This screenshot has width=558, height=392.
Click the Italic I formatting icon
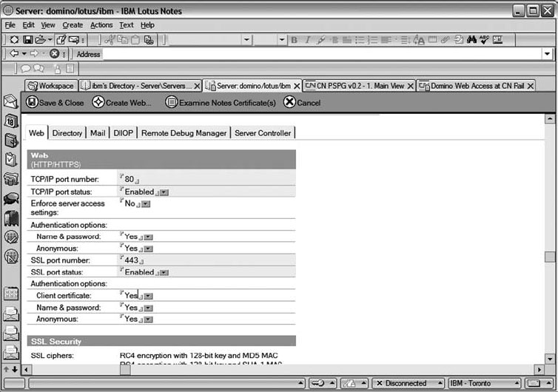pos(308,40)
